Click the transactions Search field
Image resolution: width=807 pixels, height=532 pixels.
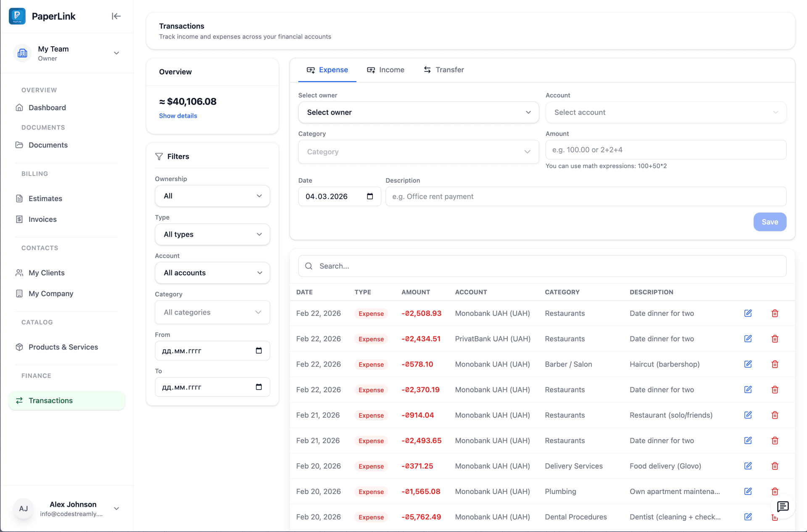tap(542, 266)
